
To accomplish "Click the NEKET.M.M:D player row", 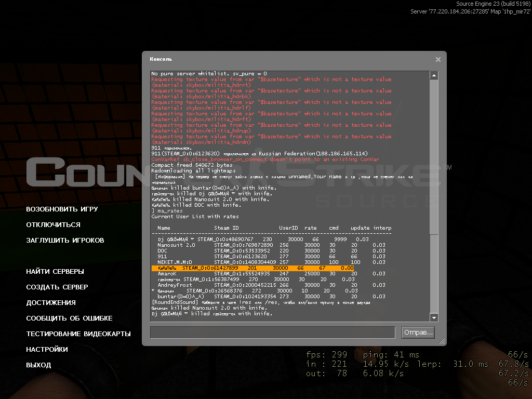I will (x=271, y=262).
